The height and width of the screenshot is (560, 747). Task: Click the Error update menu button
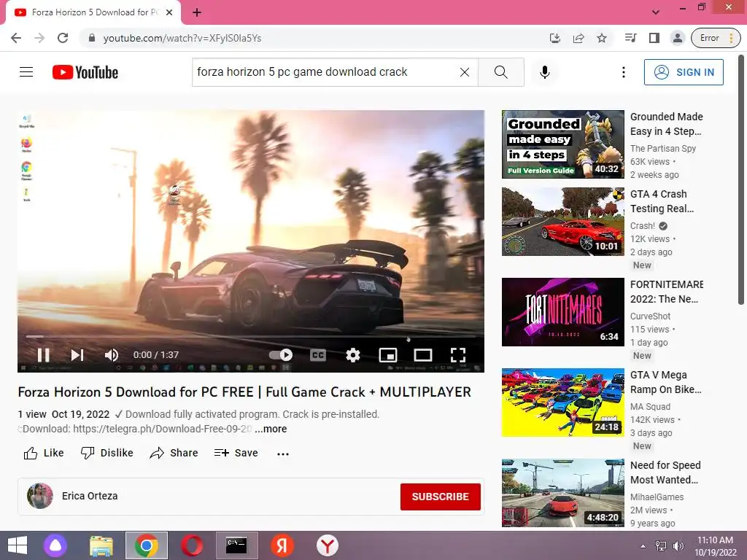[716, 38]
